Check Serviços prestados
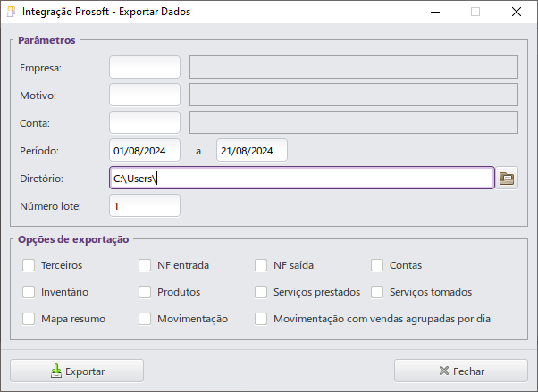The width and height of the screenshot is (538, 392). click(x=261, y=292)
